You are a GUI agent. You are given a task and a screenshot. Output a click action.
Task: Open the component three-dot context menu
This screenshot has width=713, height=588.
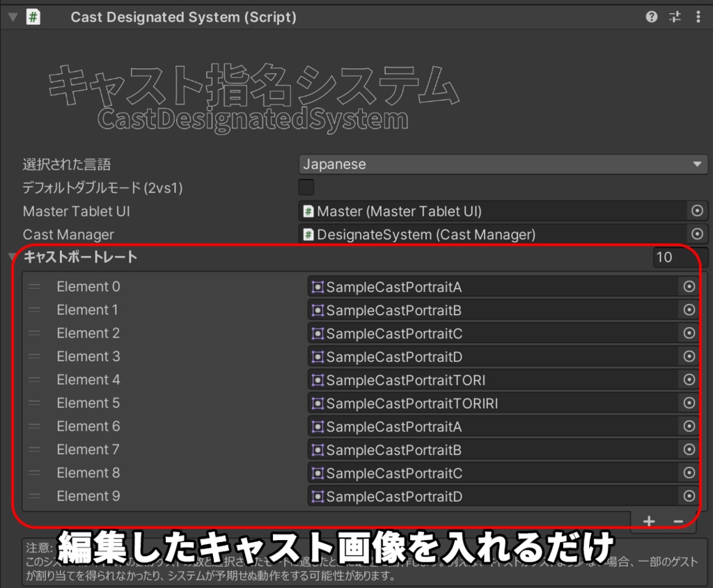pos(698,17)
